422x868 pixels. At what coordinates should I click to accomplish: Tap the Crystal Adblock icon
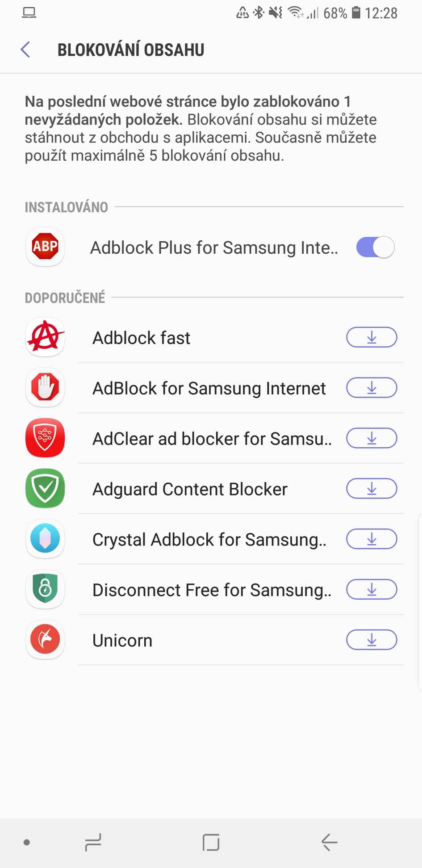pyautogui.click(x=45, y=539)
